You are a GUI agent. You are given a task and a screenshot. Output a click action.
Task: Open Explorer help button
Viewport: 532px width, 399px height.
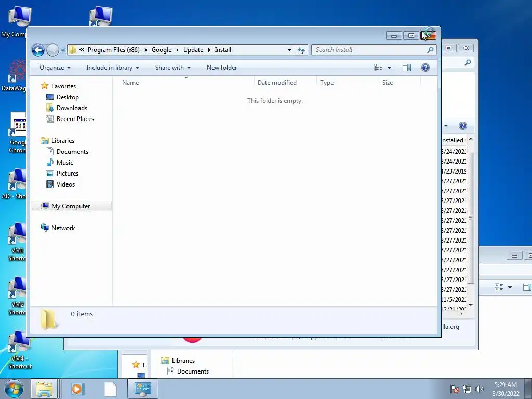coord(425,68)
